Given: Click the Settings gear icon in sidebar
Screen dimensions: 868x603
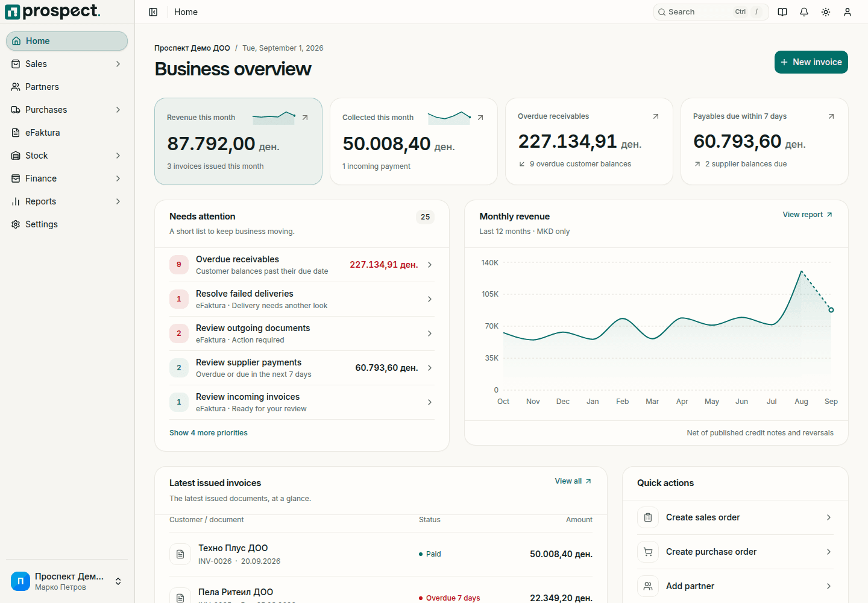Looking at the screenshot, I should coord(16,224).
